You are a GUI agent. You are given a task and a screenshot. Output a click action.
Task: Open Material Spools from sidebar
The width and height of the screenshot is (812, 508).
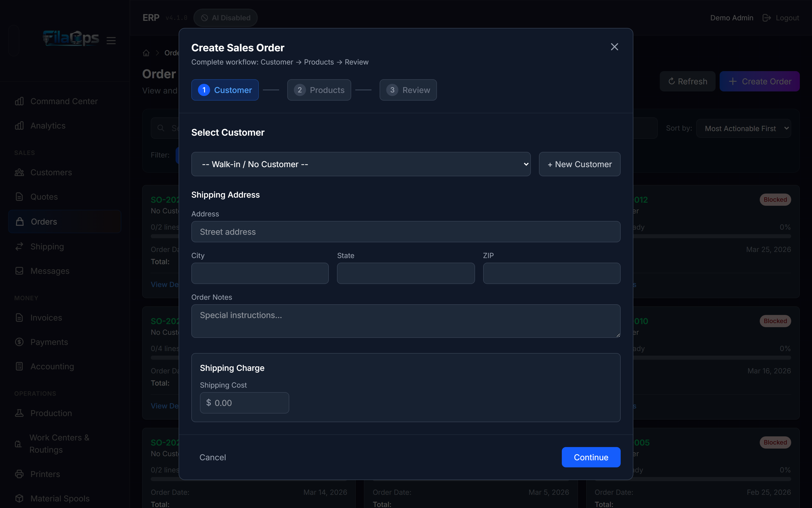coord(64,498)
